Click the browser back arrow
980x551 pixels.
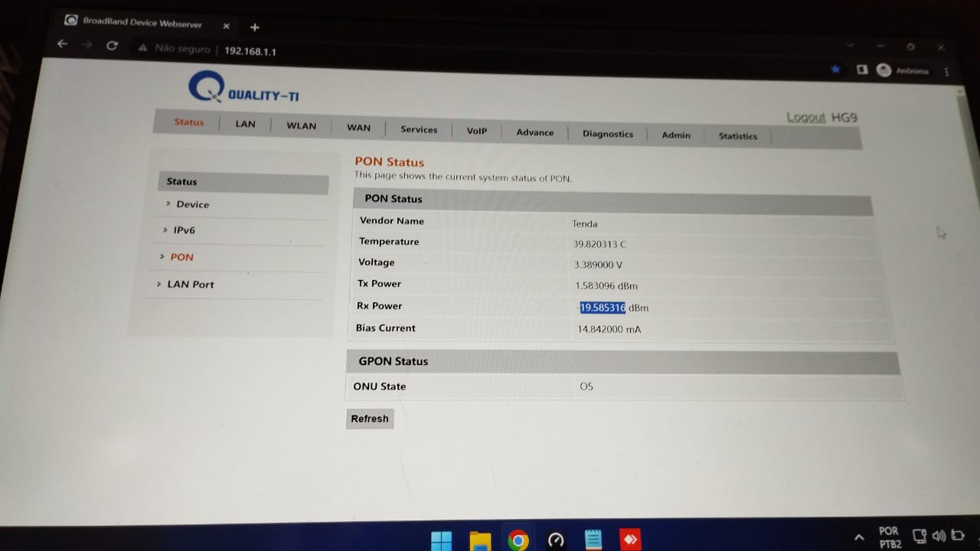[x=63, y=44]
